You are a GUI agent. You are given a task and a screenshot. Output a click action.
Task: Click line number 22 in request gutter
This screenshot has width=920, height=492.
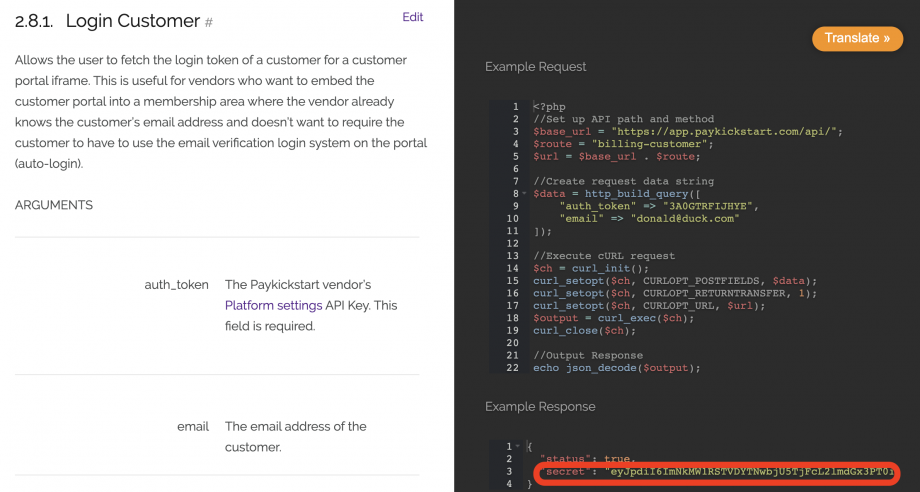512,368
